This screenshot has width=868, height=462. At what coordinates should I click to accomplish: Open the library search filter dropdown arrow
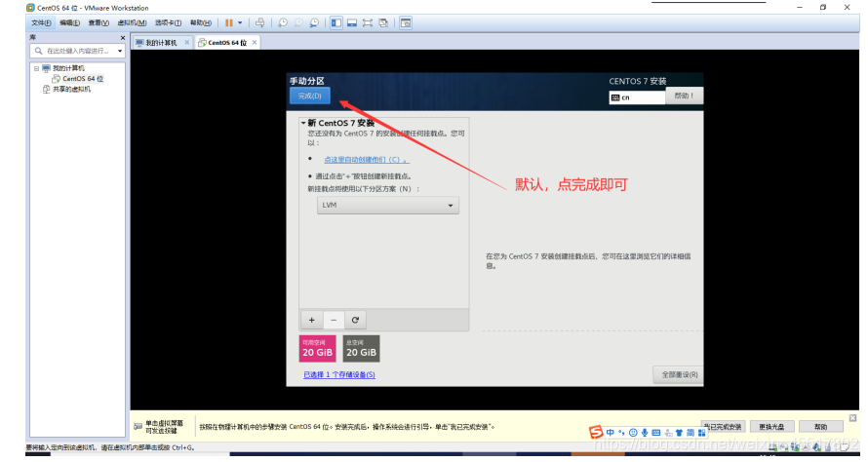point(120,51)
